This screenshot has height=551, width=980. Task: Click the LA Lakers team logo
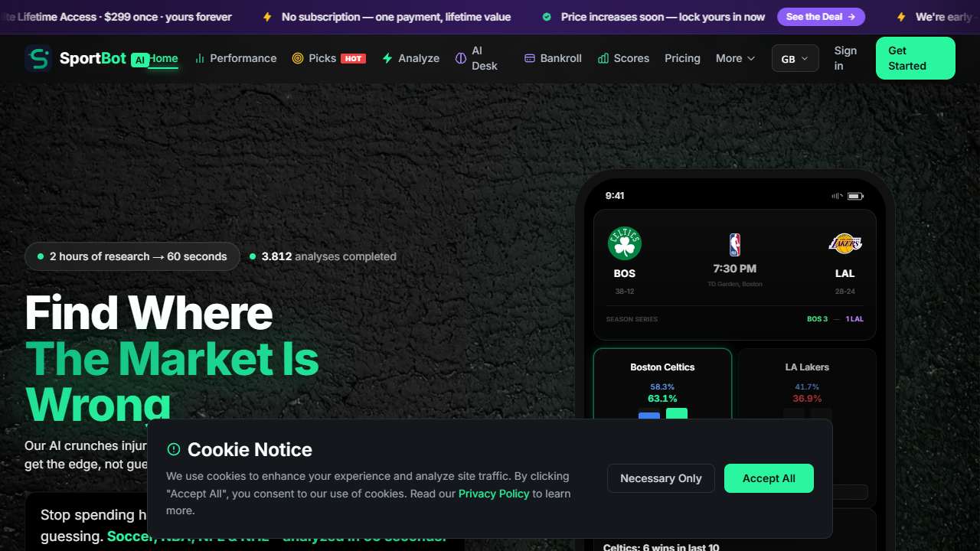tap(845, 244)
